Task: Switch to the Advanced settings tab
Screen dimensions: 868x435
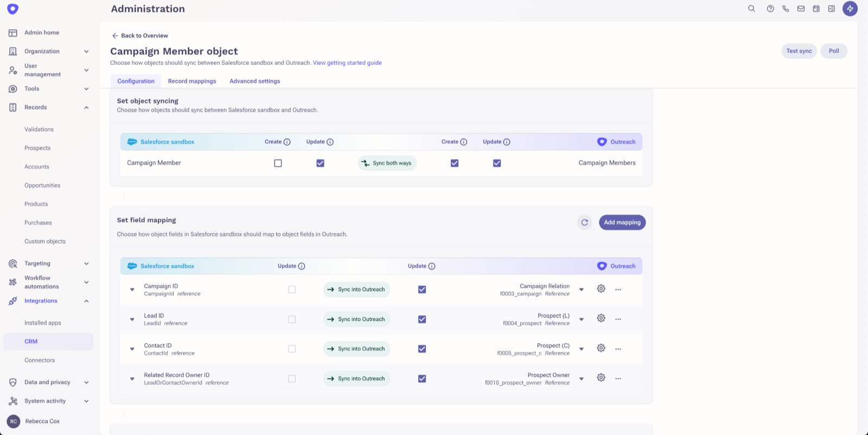Action: click(x=255, y=81)
